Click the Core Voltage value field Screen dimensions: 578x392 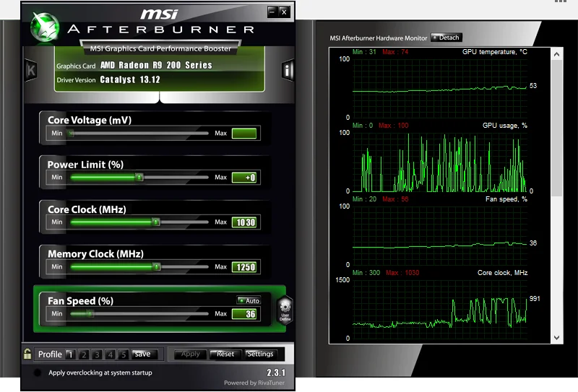244,133
